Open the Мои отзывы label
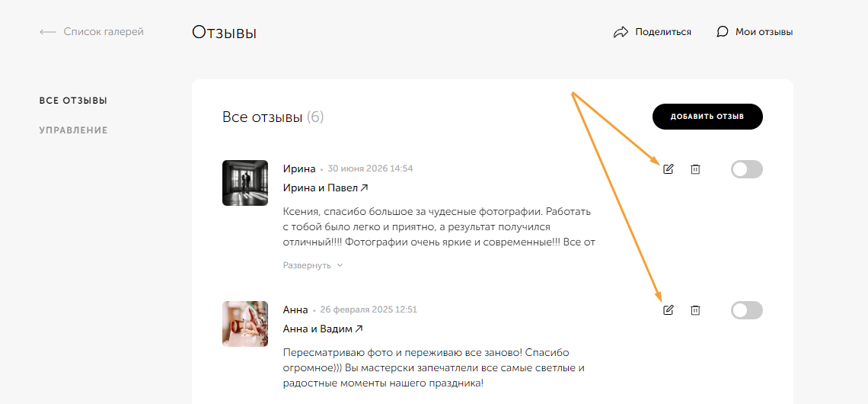This screenshot has height=404, width=868. [x=764, y=32]
